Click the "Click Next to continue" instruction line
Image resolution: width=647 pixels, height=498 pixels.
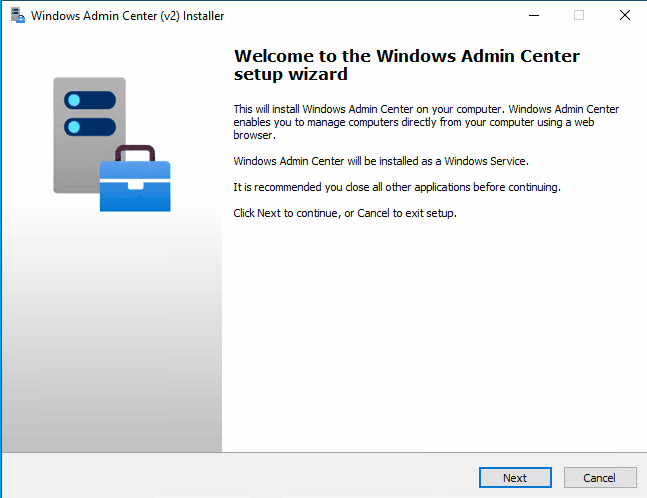tap(345, 213)
